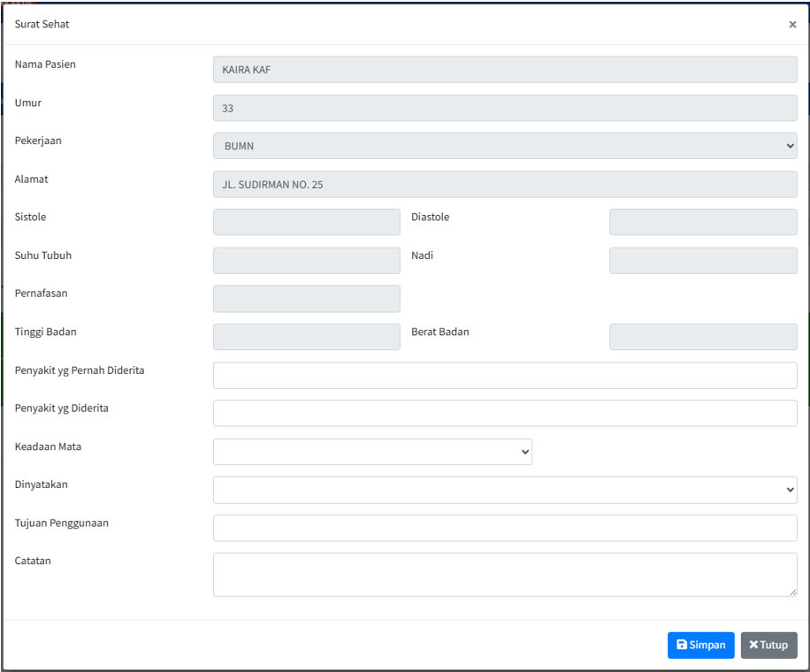This screenshot has width=810, height=672.
Task: Click the Alamat text field
Action: point(504,184)
